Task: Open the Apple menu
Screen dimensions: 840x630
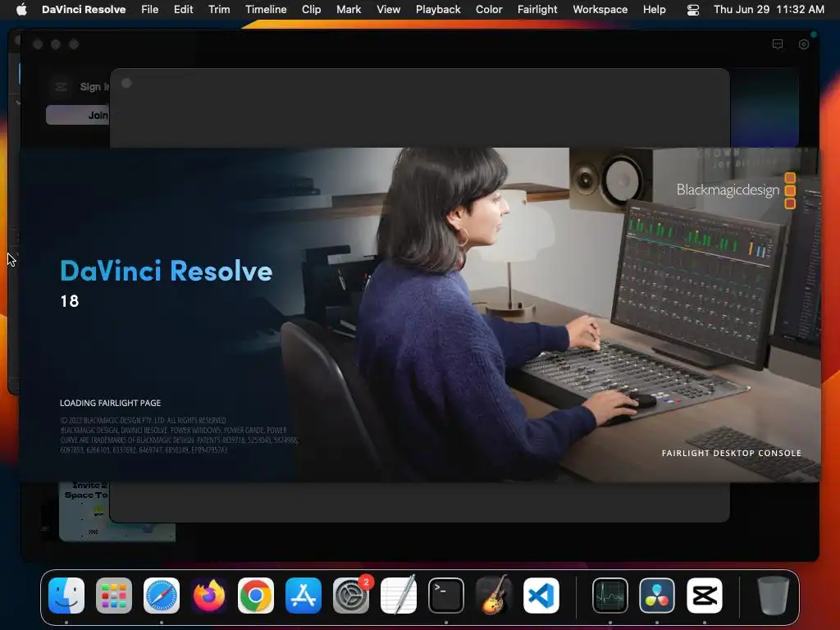Action: pyautogui.click(x=21, y=9)
